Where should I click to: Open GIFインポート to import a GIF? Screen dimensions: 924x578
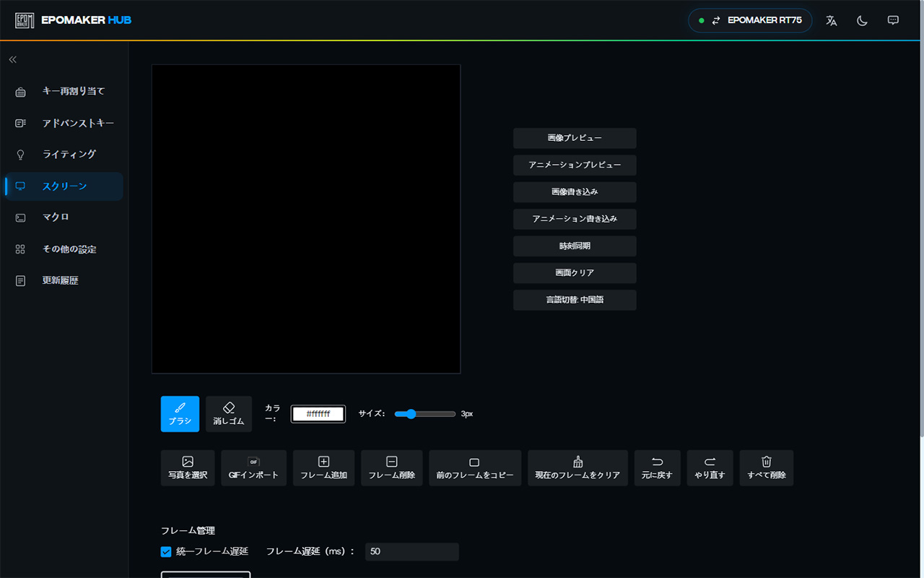click(253, 468)
